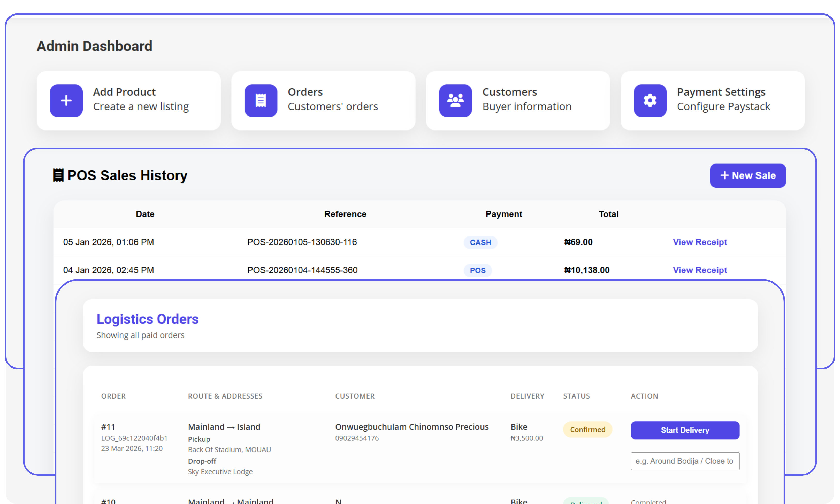The width and height of the screenshot is (840, 504).
Task: Click the Confirmed status badge
Action: pos(587,430)
